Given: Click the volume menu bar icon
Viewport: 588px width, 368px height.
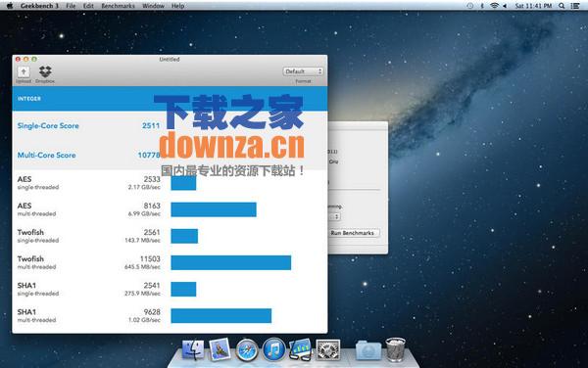Looking at the screenshot, I should [505, 6].
